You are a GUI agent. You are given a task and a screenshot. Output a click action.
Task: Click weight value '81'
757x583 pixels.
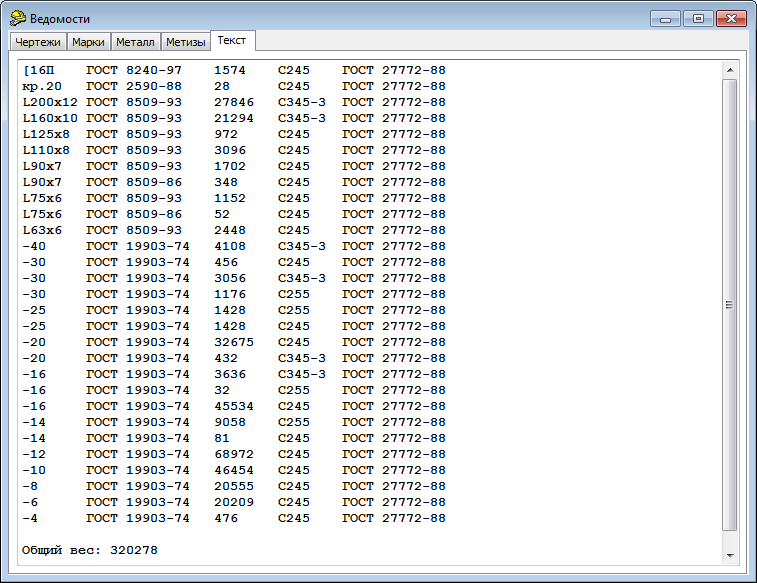pyautogui.click(x=222, y=438)
